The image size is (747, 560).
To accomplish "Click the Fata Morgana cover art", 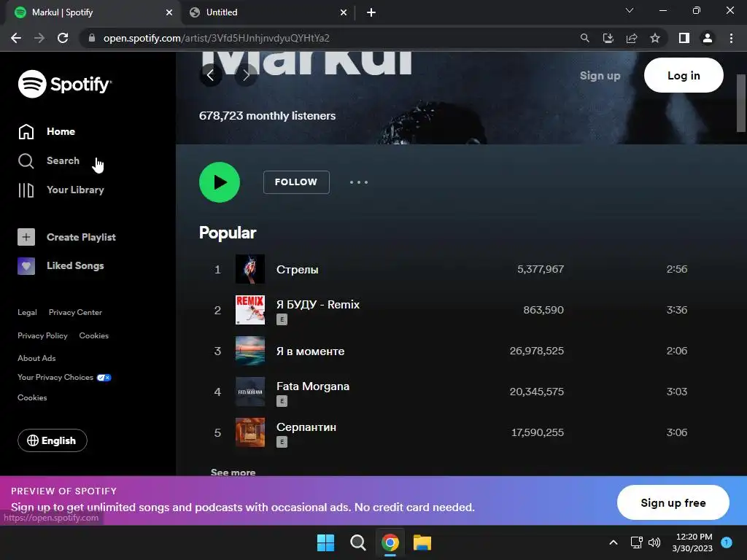I will coord(250,392).
